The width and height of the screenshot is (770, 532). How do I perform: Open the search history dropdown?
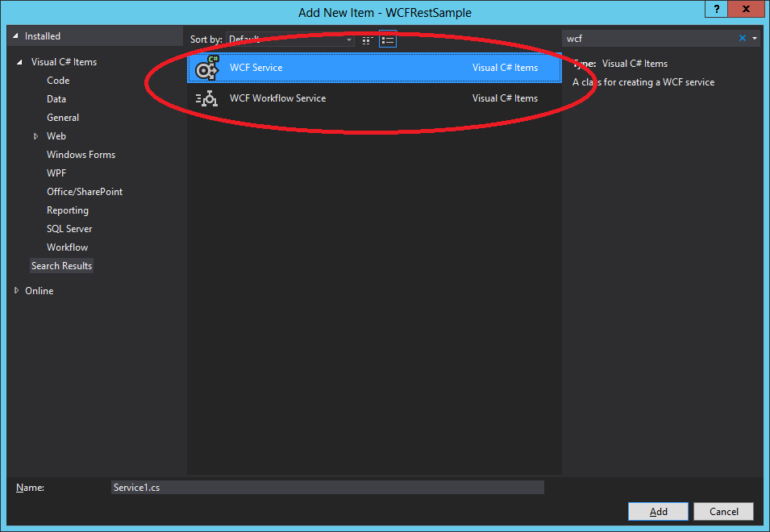tap(755, 38)
